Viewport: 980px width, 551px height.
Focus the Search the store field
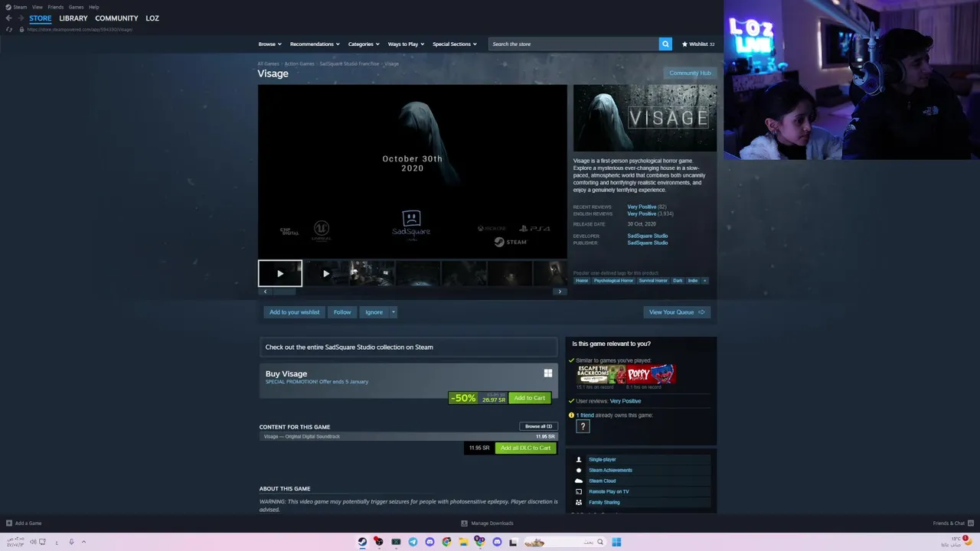coord(573,44)
